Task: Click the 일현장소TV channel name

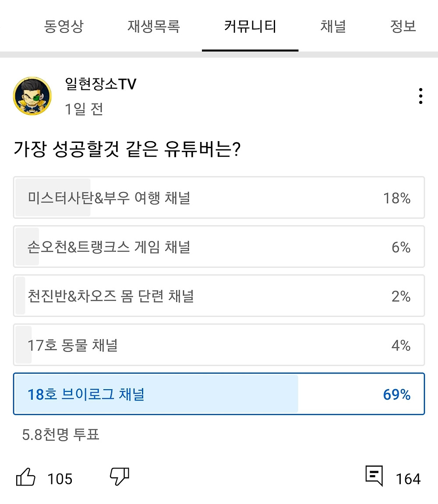Action: click(101, 84)
